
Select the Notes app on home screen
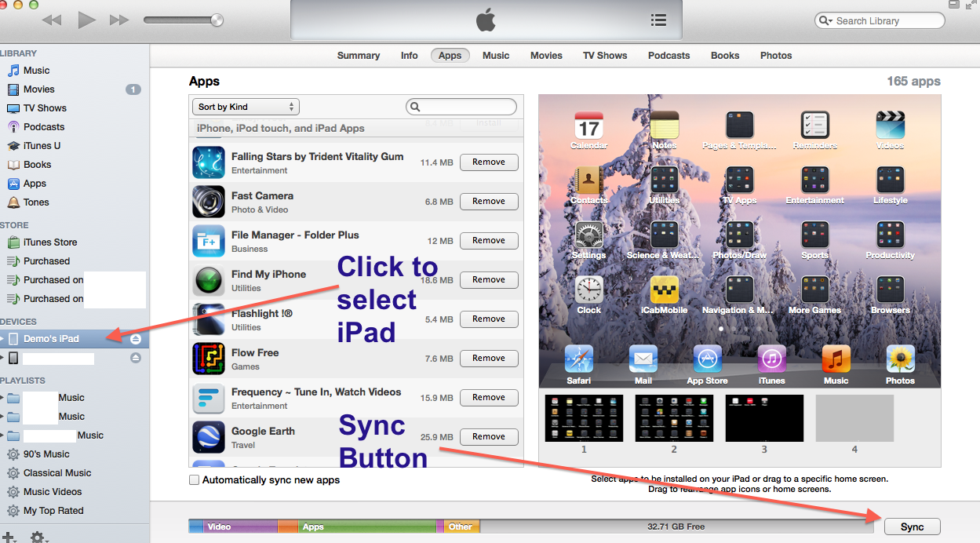664,126
